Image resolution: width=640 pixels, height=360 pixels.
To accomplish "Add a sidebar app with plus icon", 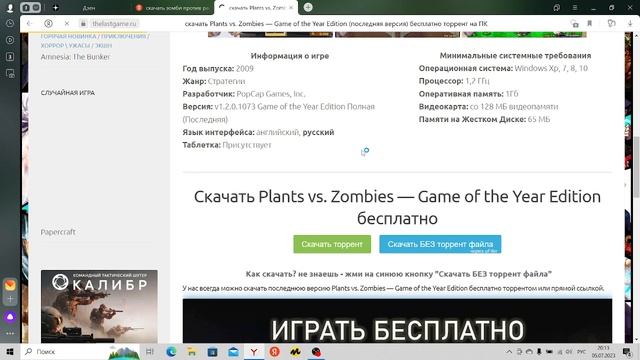I will (10, 299).
